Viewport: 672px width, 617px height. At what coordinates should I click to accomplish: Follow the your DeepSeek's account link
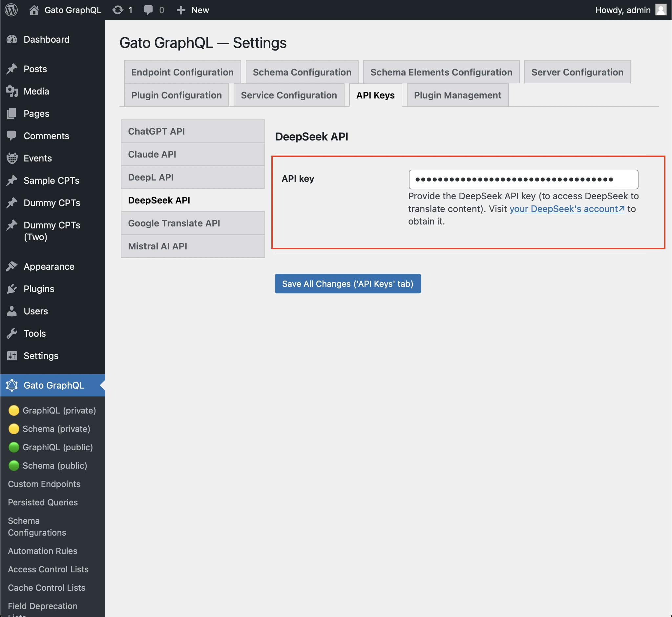567,209
